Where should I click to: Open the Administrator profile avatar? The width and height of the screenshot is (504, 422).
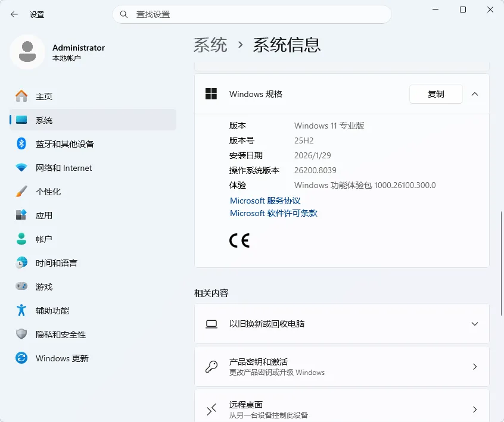point(27,52)
